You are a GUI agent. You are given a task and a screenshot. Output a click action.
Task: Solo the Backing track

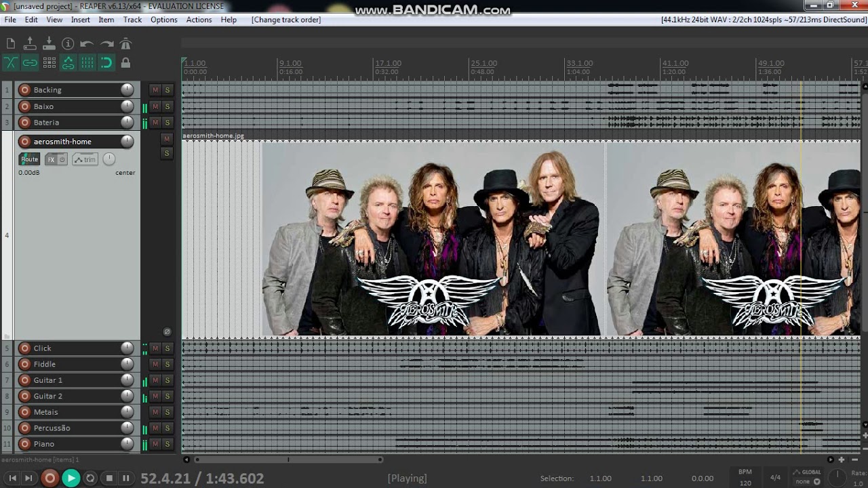pyautogui.click(x=167, y=89)
